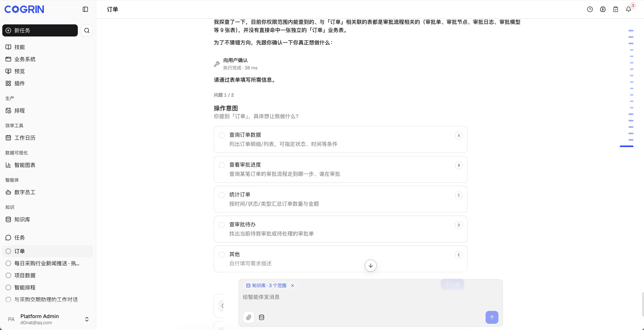The width and height of the screenshot is (644, 330).
Task: Select radio option 查审批待办
Action: coord(222,225)
